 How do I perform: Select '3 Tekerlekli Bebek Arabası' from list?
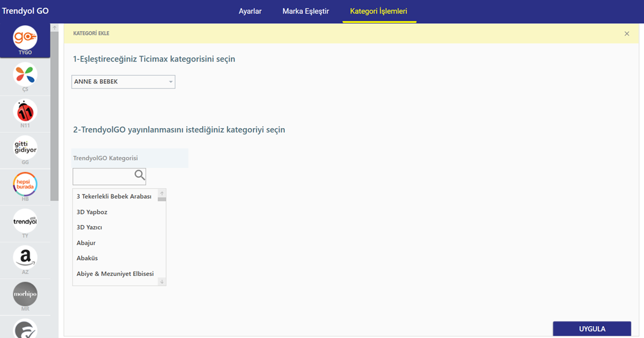coord(115,197)
